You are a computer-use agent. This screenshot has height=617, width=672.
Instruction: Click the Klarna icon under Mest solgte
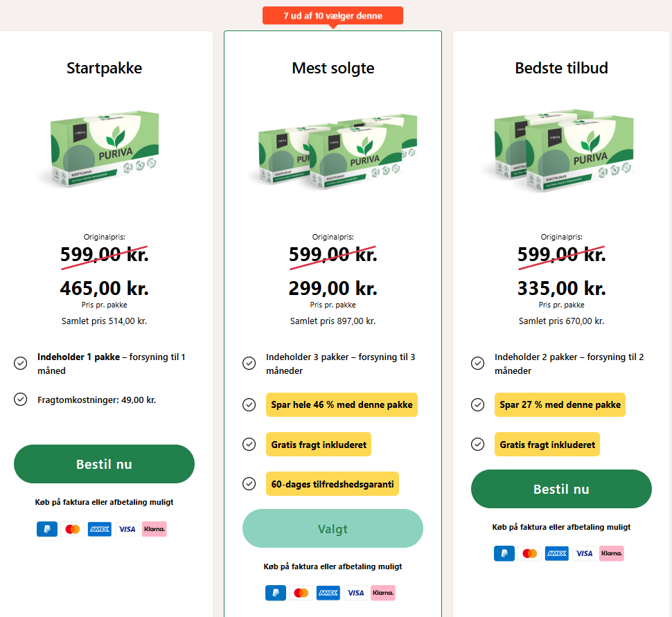[x=382, y=593]
